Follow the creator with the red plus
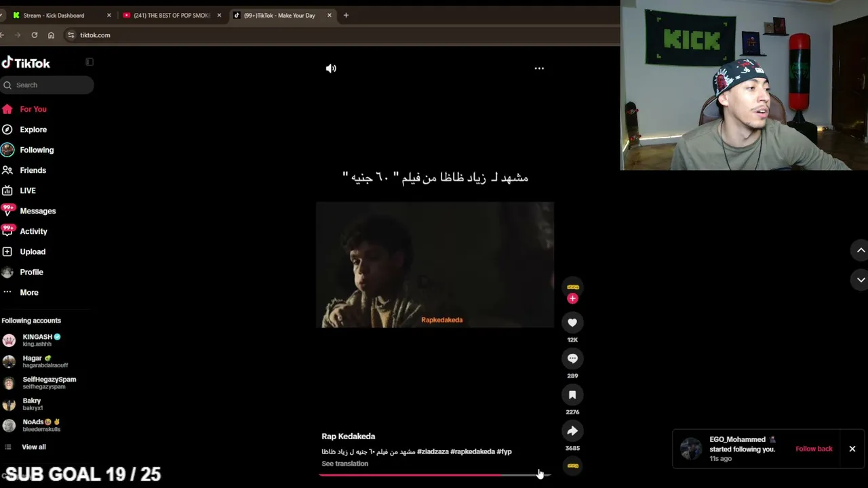Screen dimensions: 868x488 coord(572,298)
